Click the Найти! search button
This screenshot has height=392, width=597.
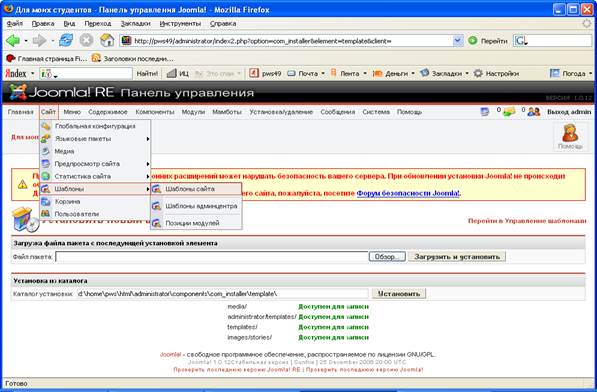pyautogui.click(x=147, y=73)
